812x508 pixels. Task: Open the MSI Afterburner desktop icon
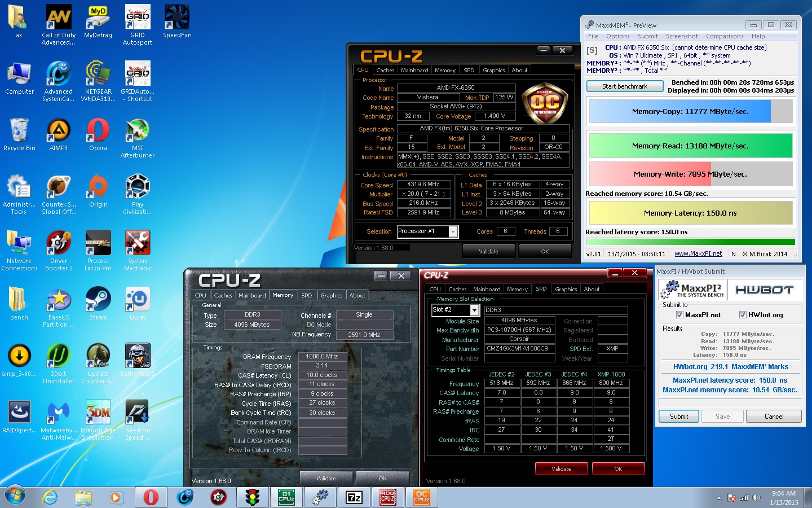pos(138,138)
